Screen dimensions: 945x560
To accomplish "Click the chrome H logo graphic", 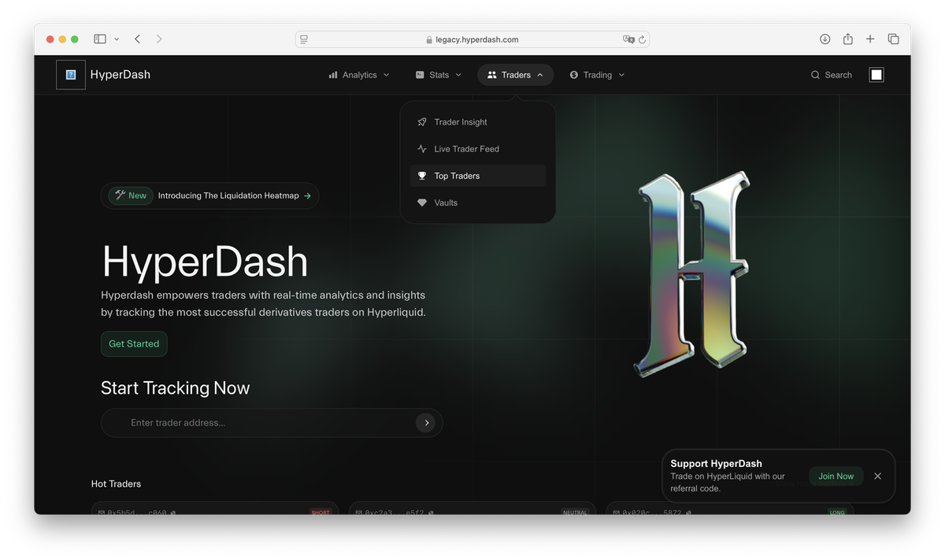I will 691,273.
